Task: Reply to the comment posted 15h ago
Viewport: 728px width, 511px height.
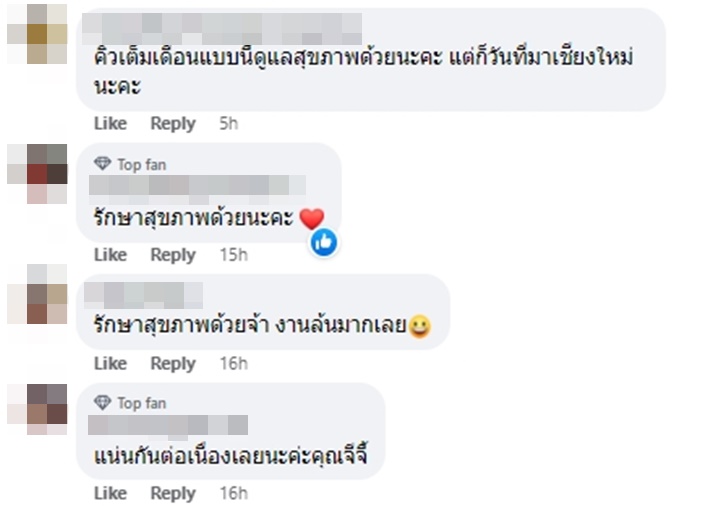Action: (x=173, y=255)
